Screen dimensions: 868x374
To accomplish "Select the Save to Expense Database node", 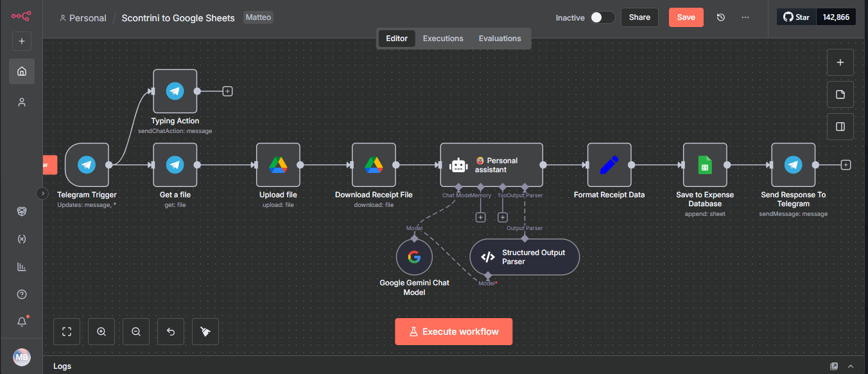I will [x=704, y=165].
